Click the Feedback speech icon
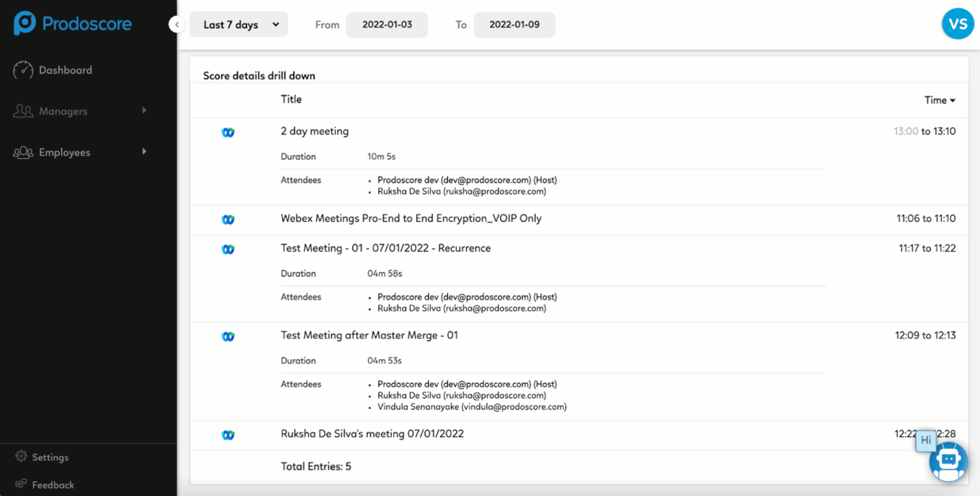 [x=21, y=484]
